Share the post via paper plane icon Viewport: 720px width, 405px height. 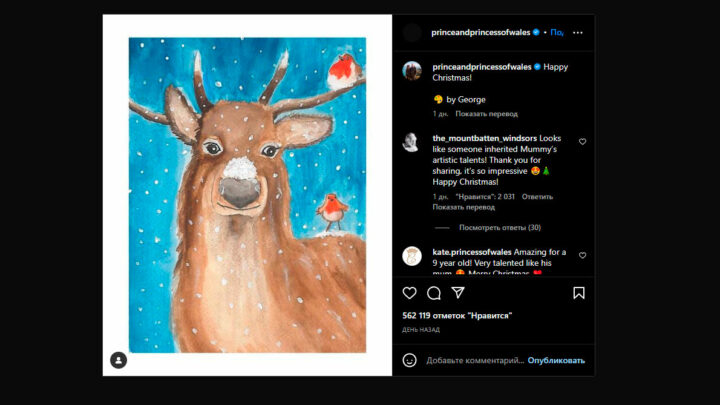pyautogui.click(x=458, y=292)
